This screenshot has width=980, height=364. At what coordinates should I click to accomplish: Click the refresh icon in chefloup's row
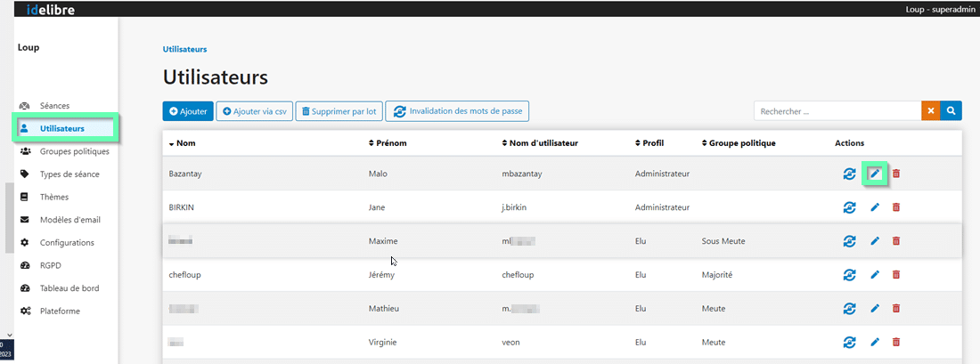[849, 275]
